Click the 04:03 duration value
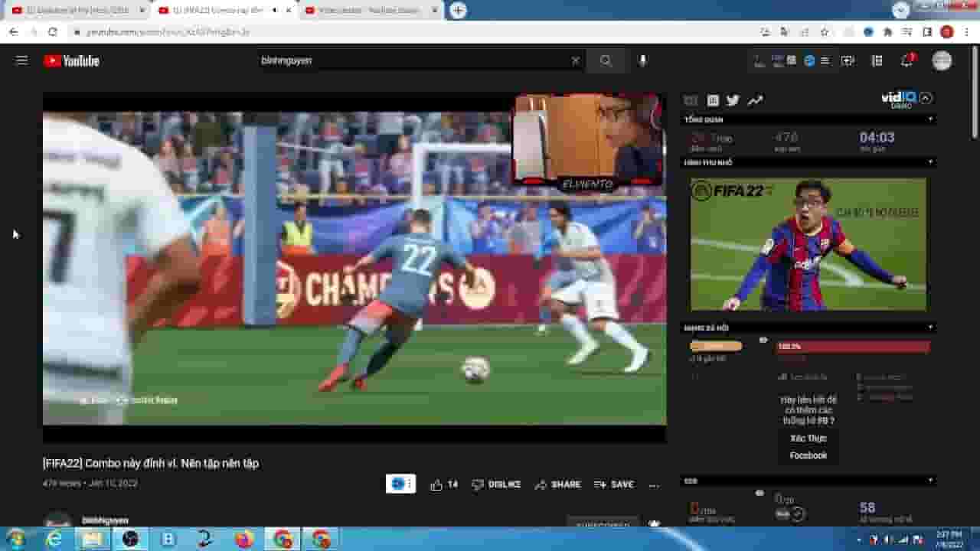The height and width of the screenshot is (551, 980). point(877,138)
